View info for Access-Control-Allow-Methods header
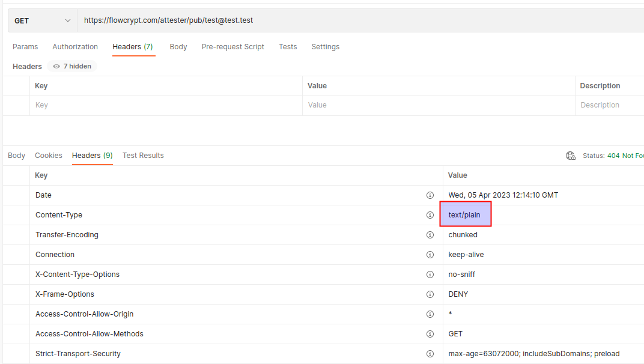Screen dimensions: 644x364 [430, 333]
